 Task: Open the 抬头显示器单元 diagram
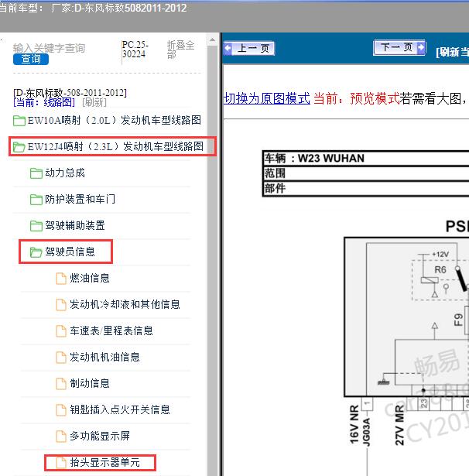click(x=98, y=463)
